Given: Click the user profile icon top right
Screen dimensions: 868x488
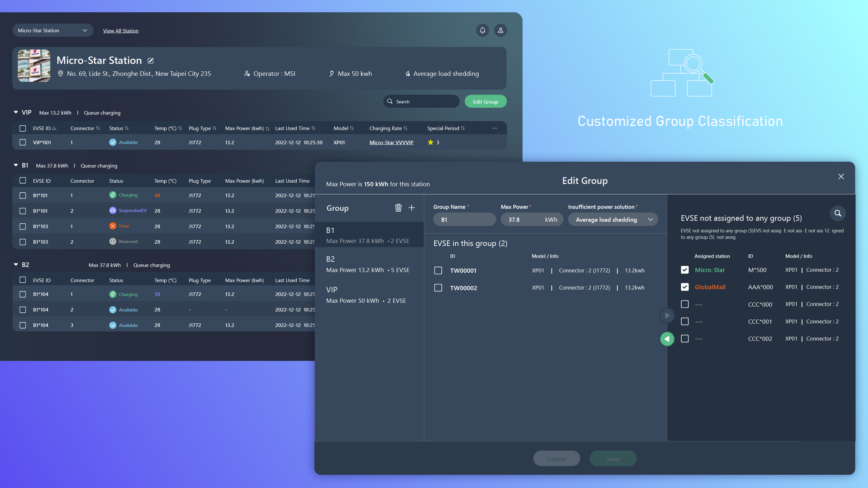Looking at the screenshot, I should point(500,30).
